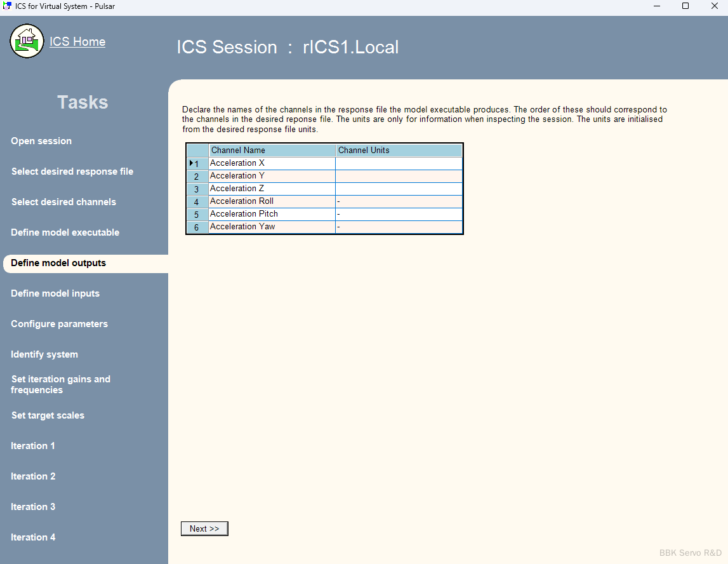Screen dimensions: 728x564
Task: Click the Channel Name column header
Action: 272,151
